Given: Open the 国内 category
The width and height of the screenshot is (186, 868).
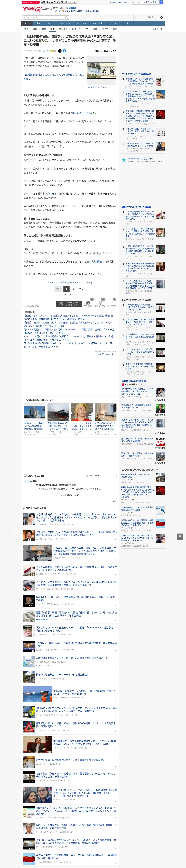Looking at the screenshot, I should point(35,29).
